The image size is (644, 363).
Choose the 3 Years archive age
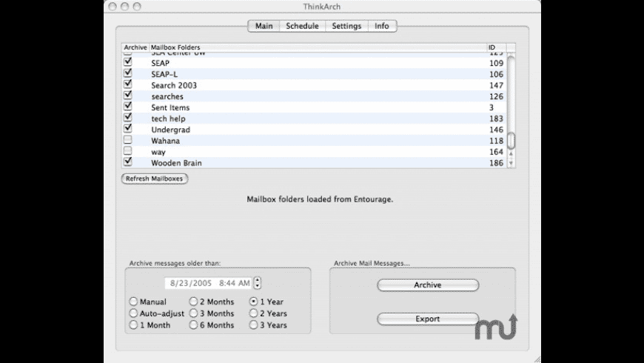pos(254,325)
